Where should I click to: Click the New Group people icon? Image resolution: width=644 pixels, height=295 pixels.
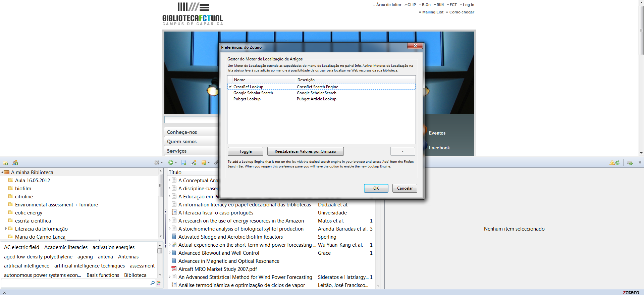tap(15, 163)
